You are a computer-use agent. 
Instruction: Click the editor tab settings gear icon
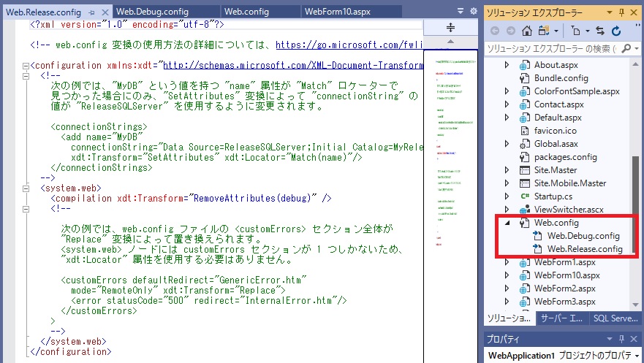pyautogui.click(x=474, y=11)
